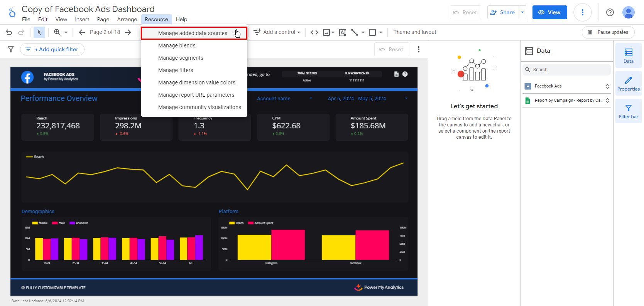644x306 pixels.
Task: Open the Properties panel
Action: pos(628,84)
